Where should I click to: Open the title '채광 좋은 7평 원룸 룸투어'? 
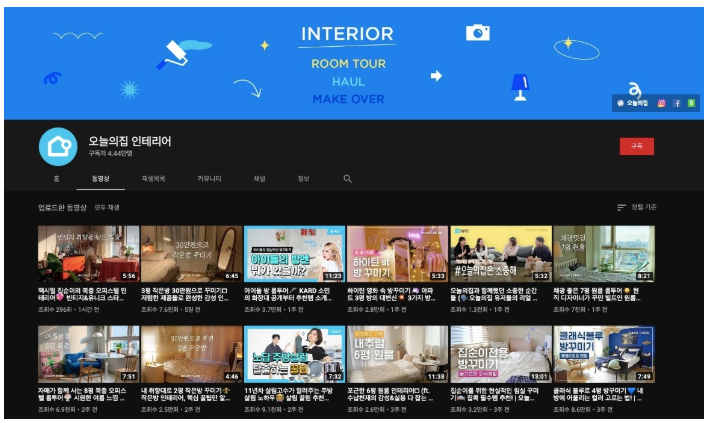[597, 294]
